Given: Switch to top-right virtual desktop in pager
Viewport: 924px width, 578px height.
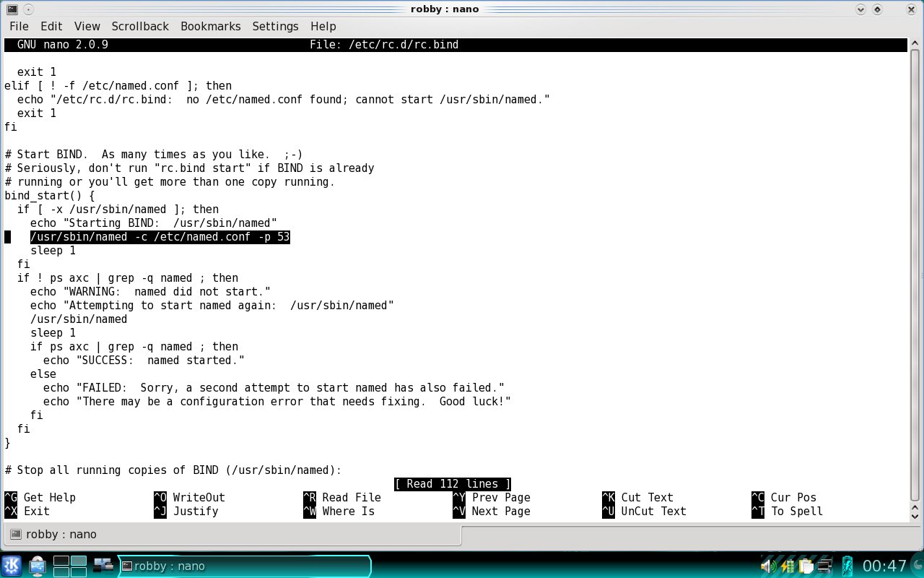Looking at the screenshot, I should click(79, 561).
